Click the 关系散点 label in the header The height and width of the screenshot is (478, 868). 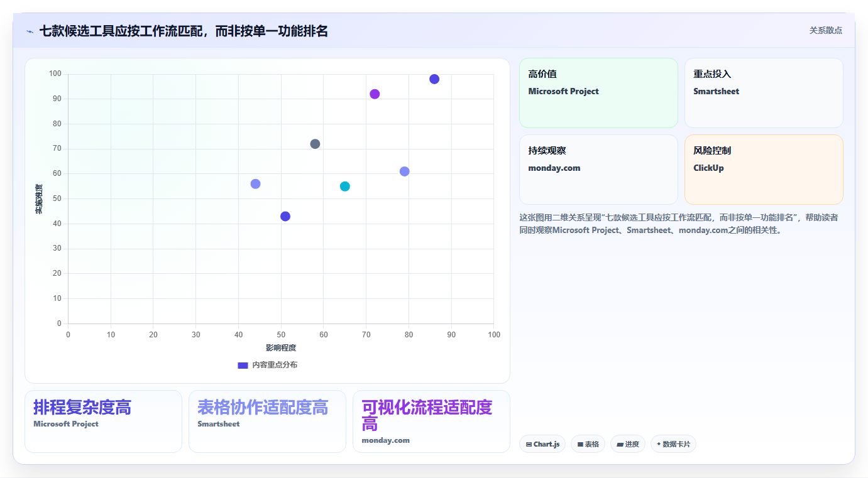825,30
